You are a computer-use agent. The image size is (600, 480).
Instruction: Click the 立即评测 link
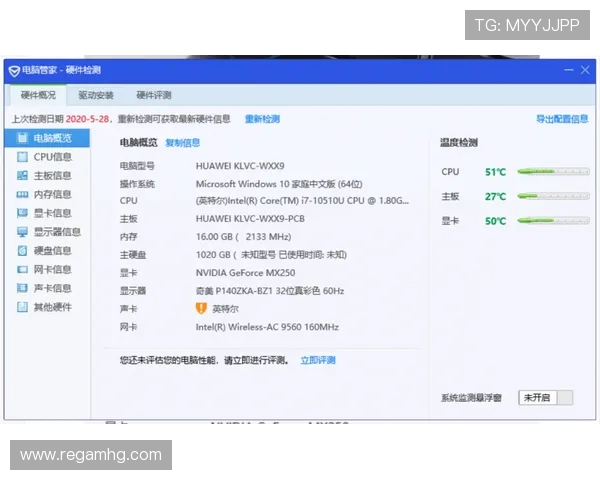pos(318,360)
